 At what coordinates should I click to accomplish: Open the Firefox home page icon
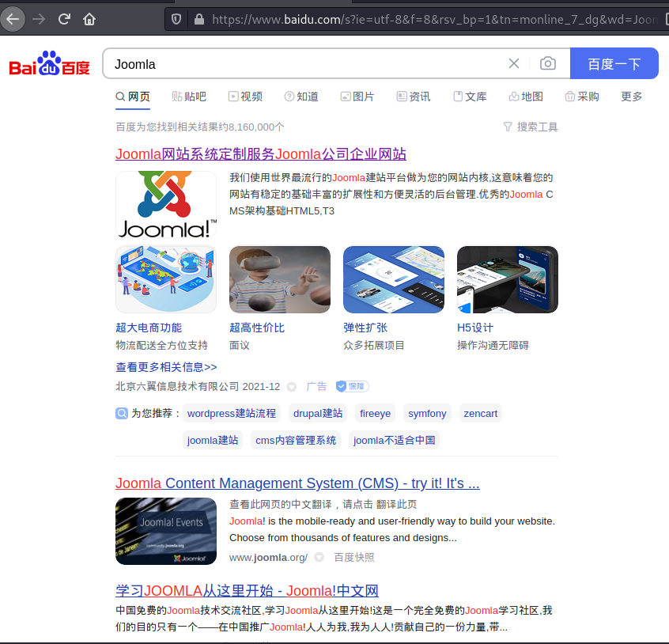pyautogui.click(x=89, y=19)
